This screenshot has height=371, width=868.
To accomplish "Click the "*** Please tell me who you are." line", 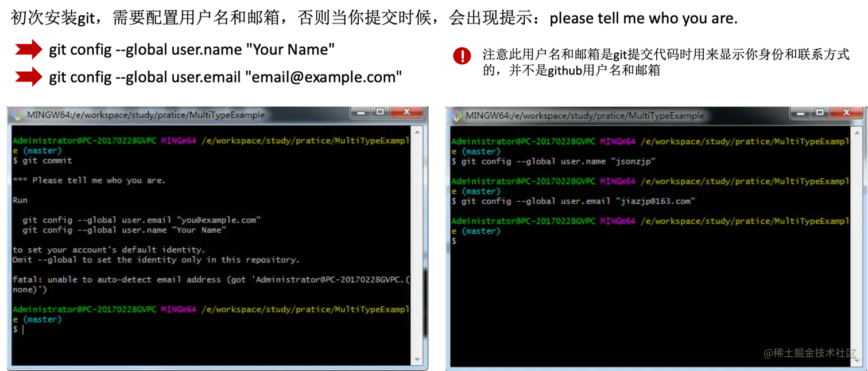I will click(x=89, y=180).
